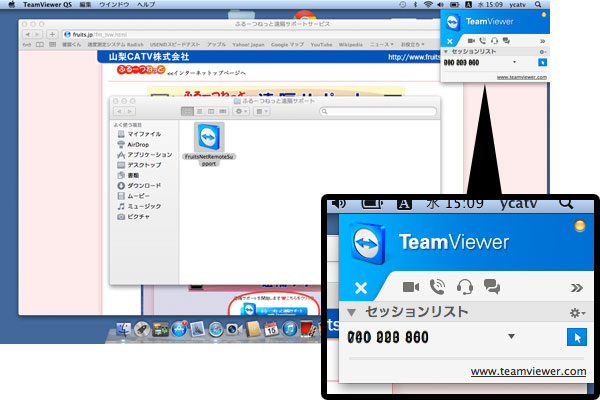Screen dimensions: 600x400
Task: Select ミュージック in Finder sidebar
Action: [139, 206]
